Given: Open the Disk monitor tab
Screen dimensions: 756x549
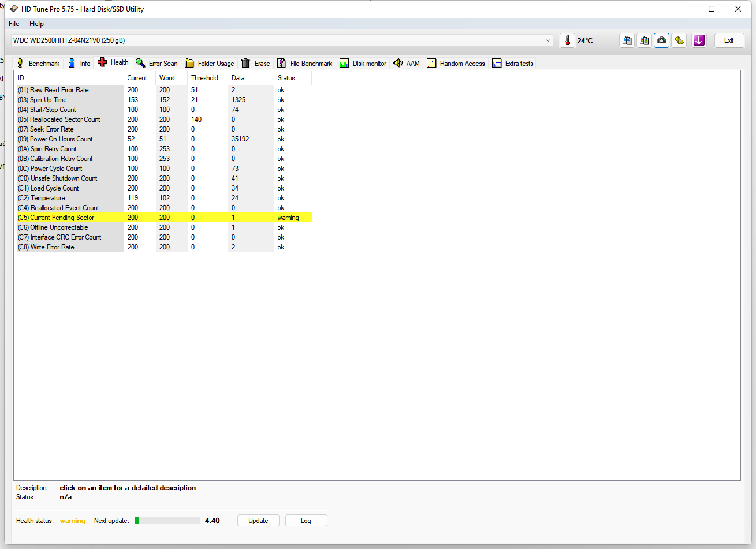Looking at the screenshot, I should (x=363, y=64).
